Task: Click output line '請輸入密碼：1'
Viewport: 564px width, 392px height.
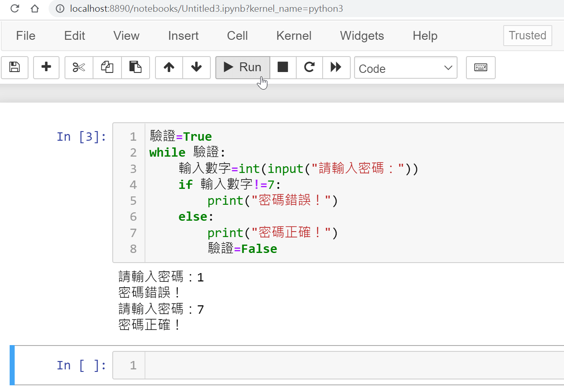Action: 161,277
